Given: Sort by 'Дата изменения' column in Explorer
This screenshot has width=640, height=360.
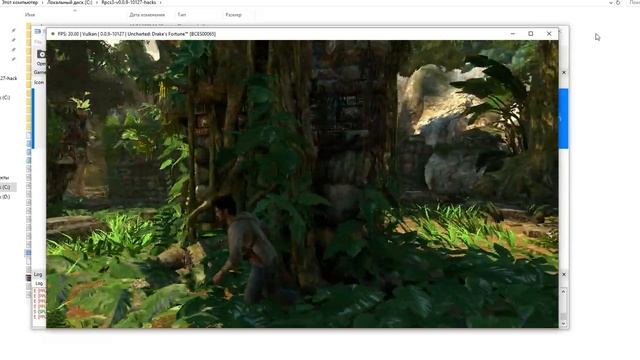Looking at the screenshot, I should coord(147,15).
